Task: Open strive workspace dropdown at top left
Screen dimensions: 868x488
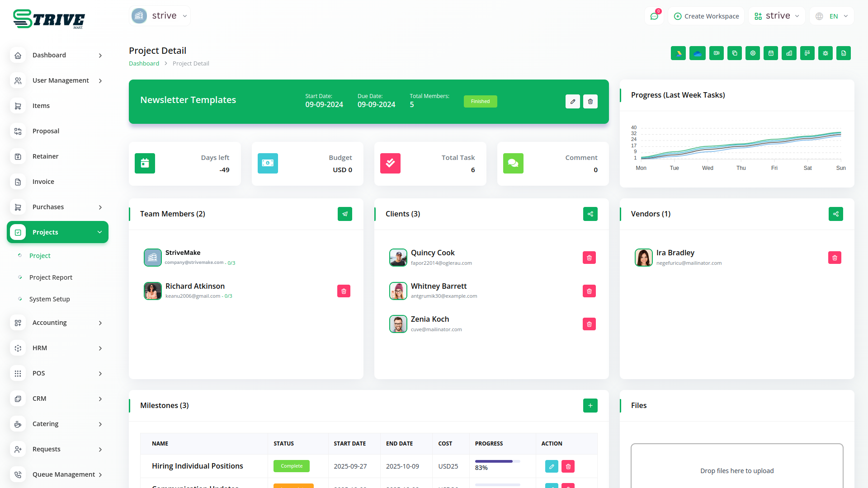Action: (160, 16)
